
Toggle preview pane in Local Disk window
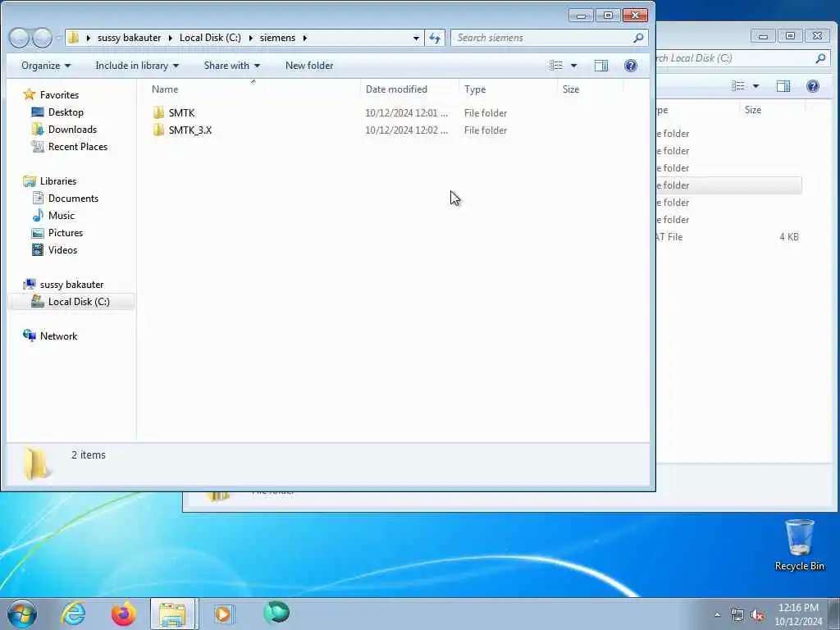783,86
